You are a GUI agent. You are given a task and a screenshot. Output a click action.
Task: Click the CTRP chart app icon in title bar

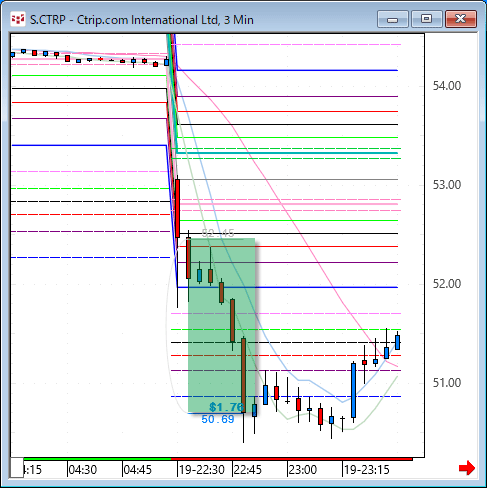tap(18, 20)
